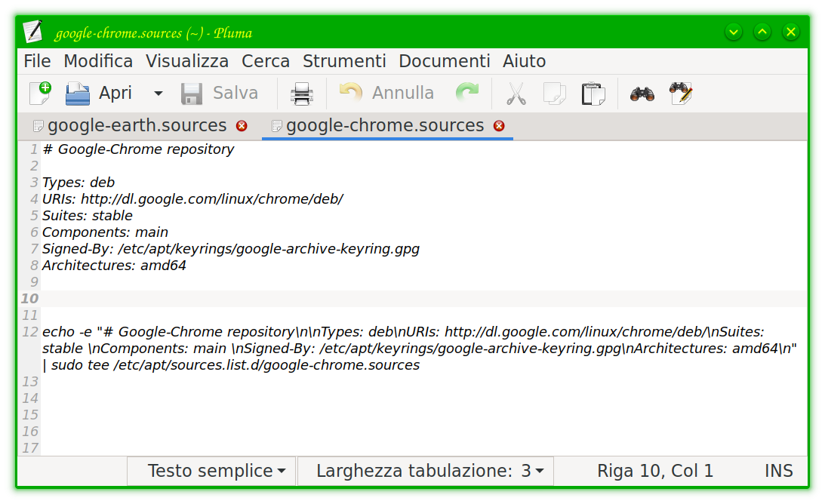
Task: Open the File menu
Action: pyautogui.click(x=37, y=61)
